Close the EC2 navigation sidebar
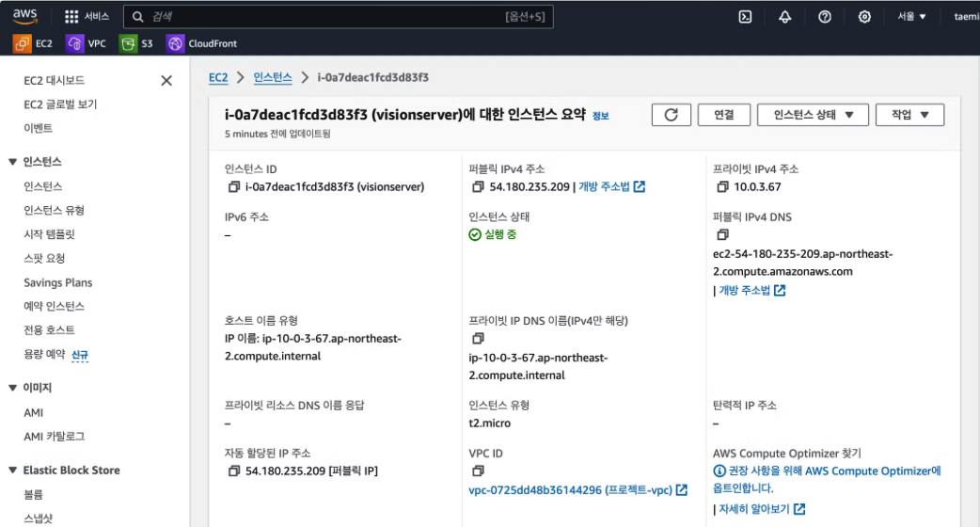980x527 pixels. tap(166, 81)
